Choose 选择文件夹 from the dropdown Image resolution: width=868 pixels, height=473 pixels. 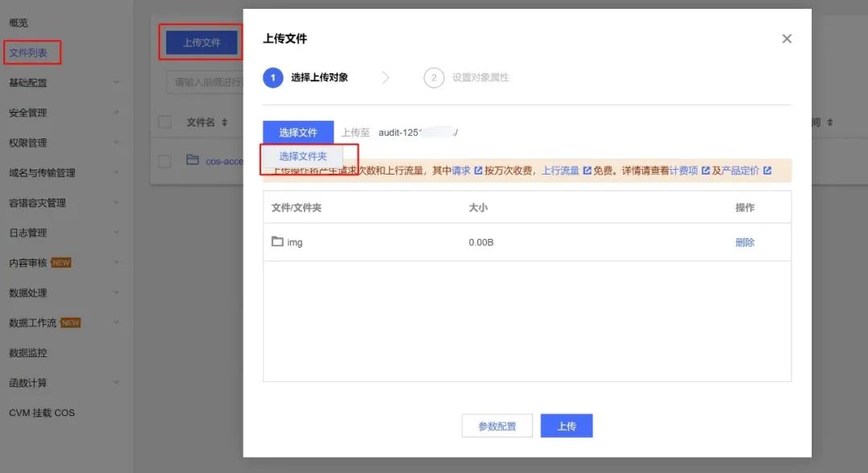click(x=303, y=156)
